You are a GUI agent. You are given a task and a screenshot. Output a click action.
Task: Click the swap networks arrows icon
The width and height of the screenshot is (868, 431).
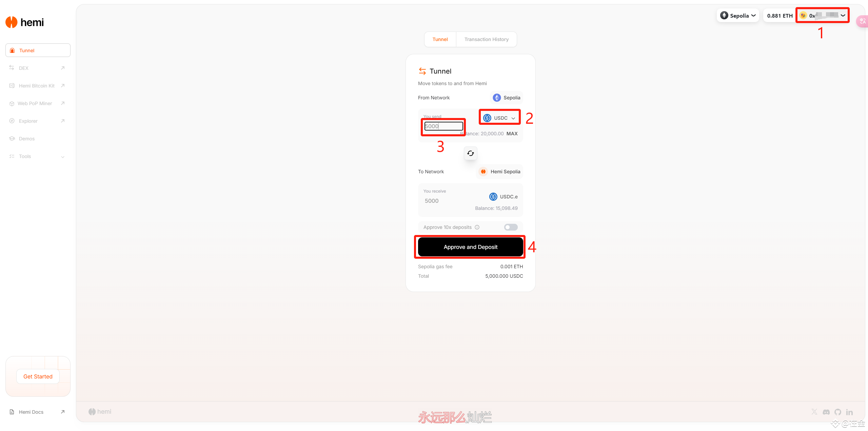(470, 153)
